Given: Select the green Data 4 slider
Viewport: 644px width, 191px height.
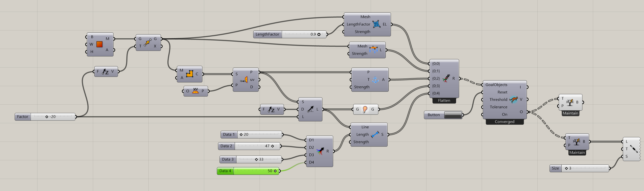Looking at the screenshot, I should click(x=248, y=171).
